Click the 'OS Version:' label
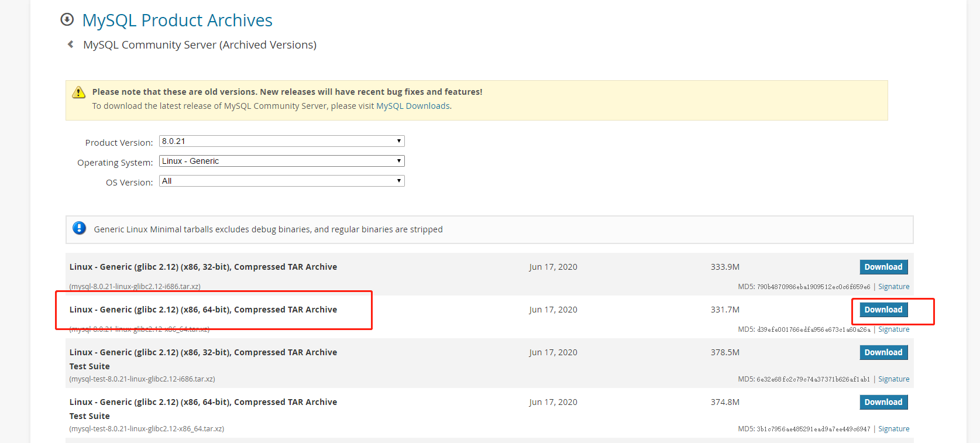Image resolution: width=980 pixels, height=443 pixels. pyautogui.click(x=129, y=183)
